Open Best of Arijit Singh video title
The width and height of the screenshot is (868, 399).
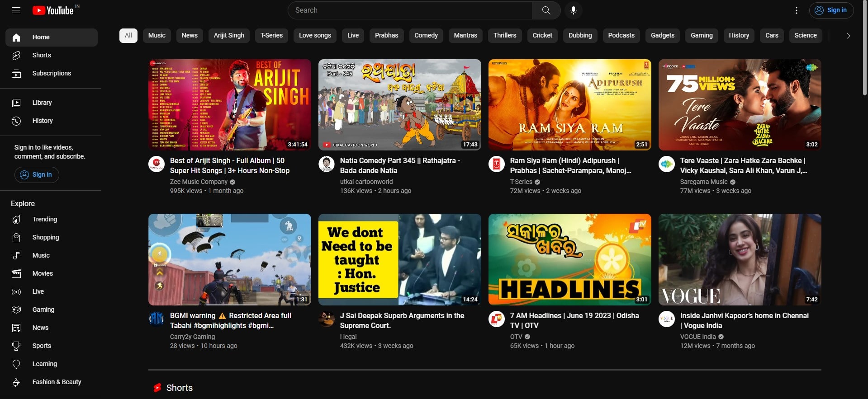230,165
